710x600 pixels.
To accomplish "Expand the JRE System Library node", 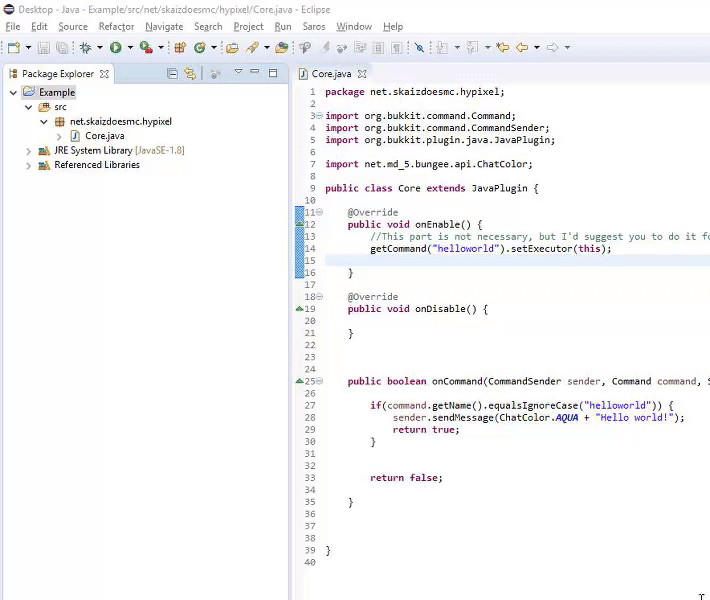I will [29, 151].
